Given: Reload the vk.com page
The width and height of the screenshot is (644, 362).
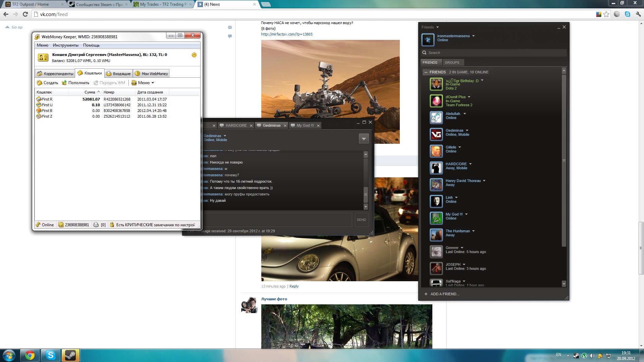Looking at the screenshot, I should (x=25, y=14).
